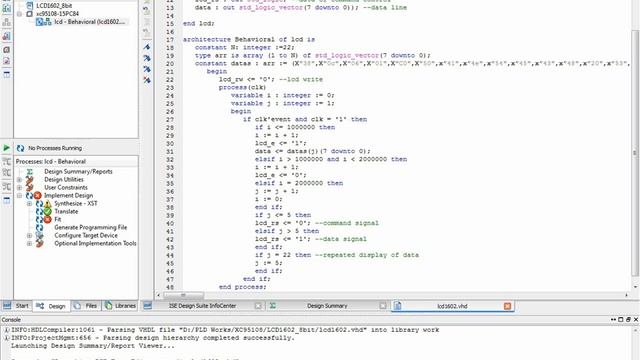Click the window layout icon at the Hierarchy sidebar bottom
This screenshot has height=360, width=640.
[7, 74]
